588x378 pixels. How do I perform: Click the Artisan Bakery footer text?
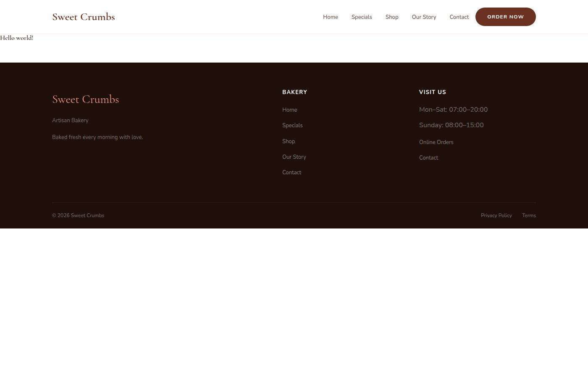tap(70, 120)
